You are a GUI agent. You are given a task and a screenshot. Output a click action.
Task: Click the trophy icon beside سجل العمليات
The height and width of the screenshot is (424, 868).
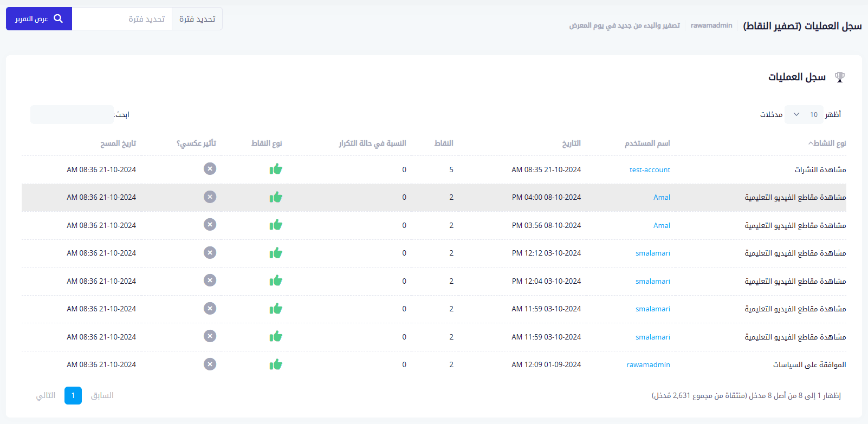click(840, 77)
